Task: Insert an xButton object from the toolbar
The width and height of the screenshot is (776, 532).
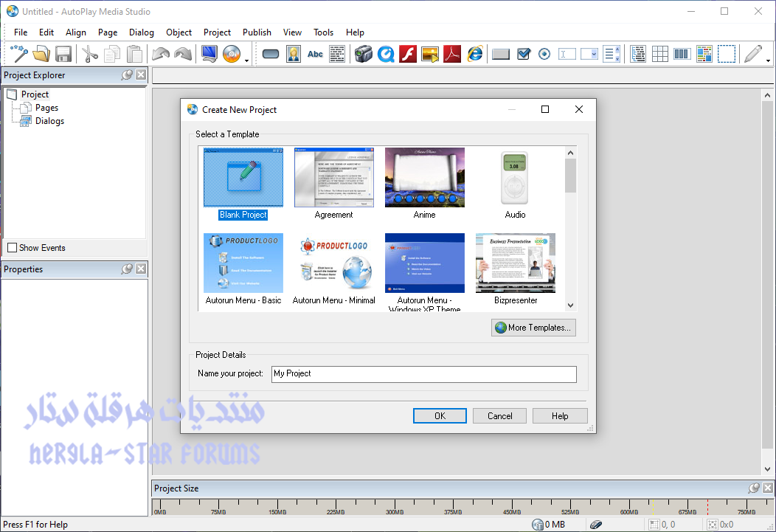Action: [500, 53]
